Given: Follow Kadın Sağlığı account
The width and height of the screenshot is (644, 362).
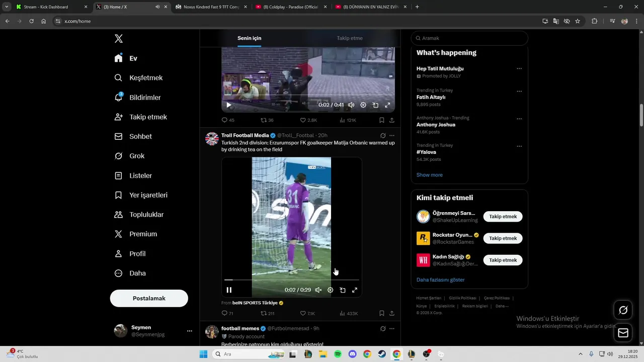Looking at the screenshot, I should click(x=503, y=260).
